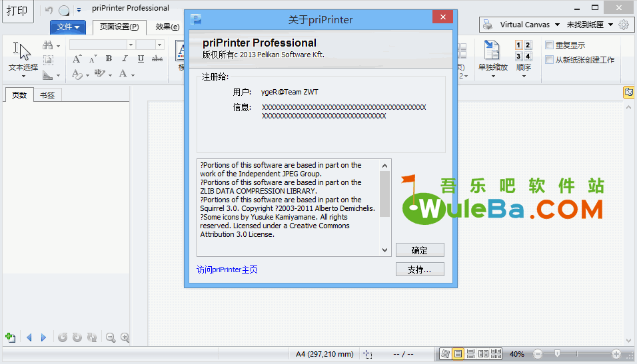
Task: Open the 访问priPrinter主页 link
Action: coord(227,270)
